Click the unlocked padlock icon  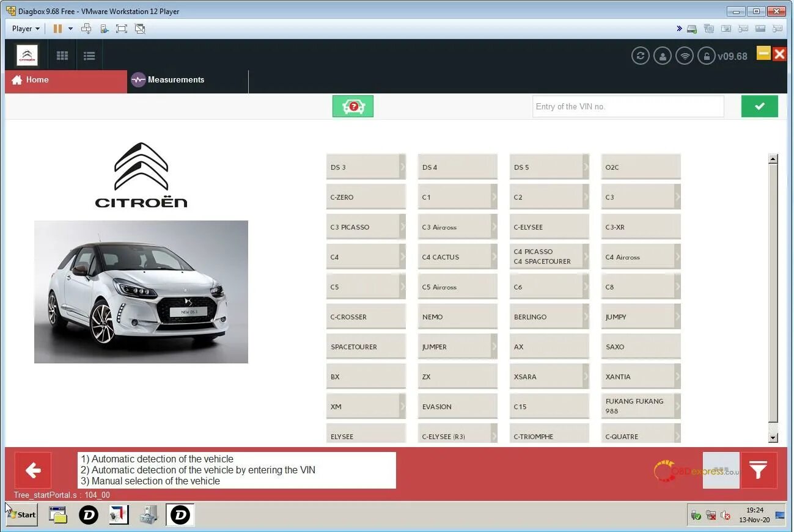pyautogui.click(x=707, y=56)
